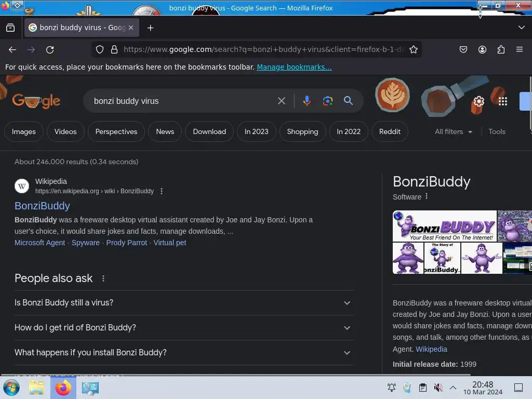Image resolution: width=532 pixels, height=399 pixels.
Task: Open the Google apps grid
Action: (x=503, y=101)
